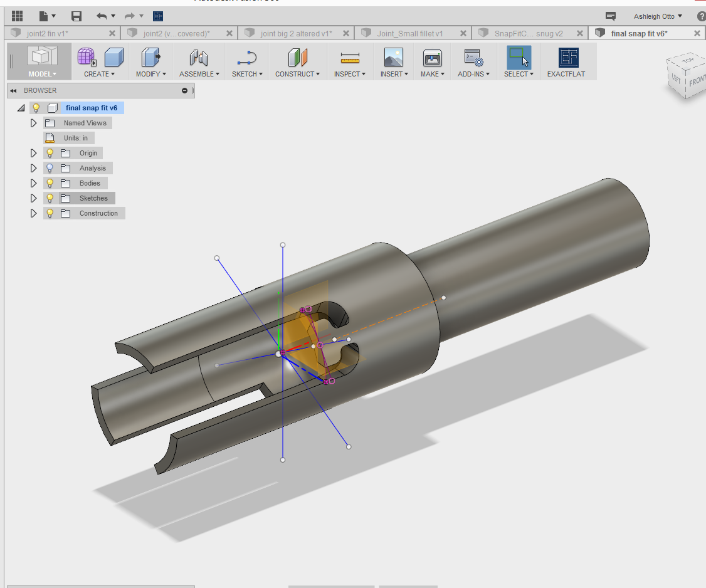Image resolution: width=706 pixels, height=588 pixels.
Task: Toggle the Origin folder light bulb
Action: click(x=50, y=153)
